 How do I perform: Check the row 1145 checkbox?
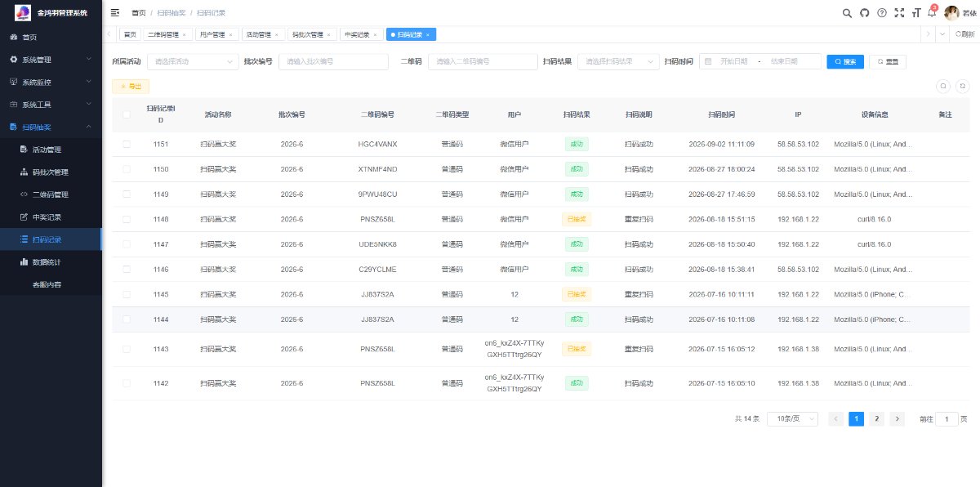(x=127, y=294)
